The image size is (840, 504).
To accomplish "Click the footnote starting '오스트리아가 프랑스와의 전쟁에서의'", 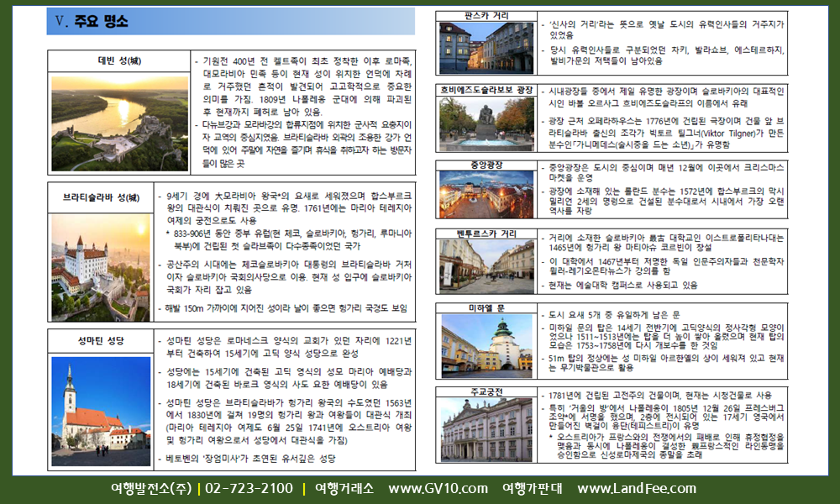I will click(667, 445).
